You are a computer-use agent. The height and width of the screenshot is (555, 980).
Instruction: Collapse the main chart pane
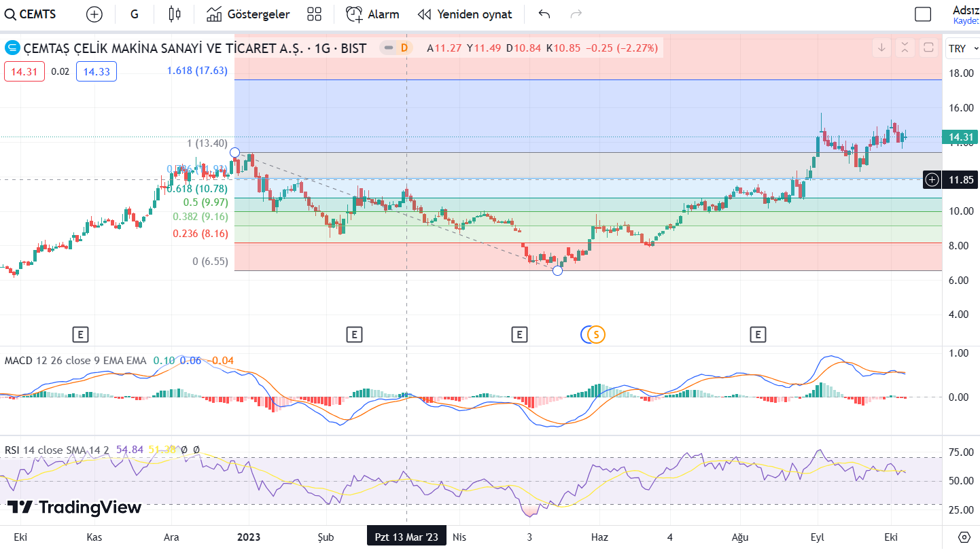[x=905, y=48]
